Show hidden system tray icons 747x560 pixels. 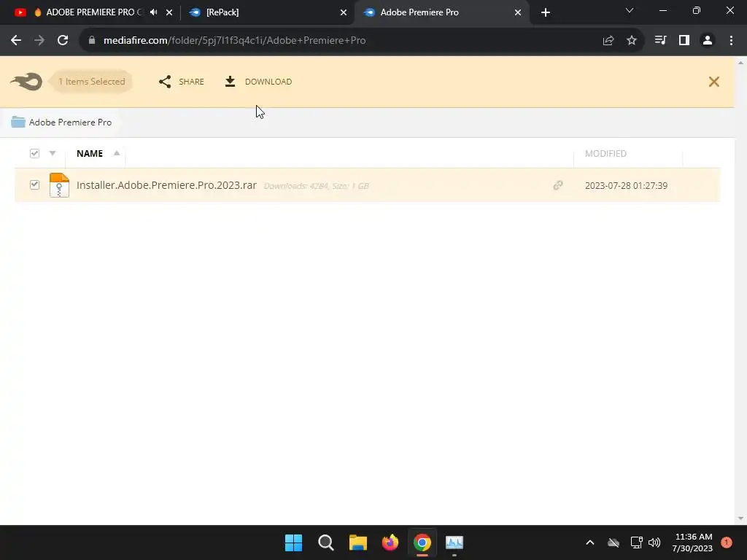click(x=589, y=542)
